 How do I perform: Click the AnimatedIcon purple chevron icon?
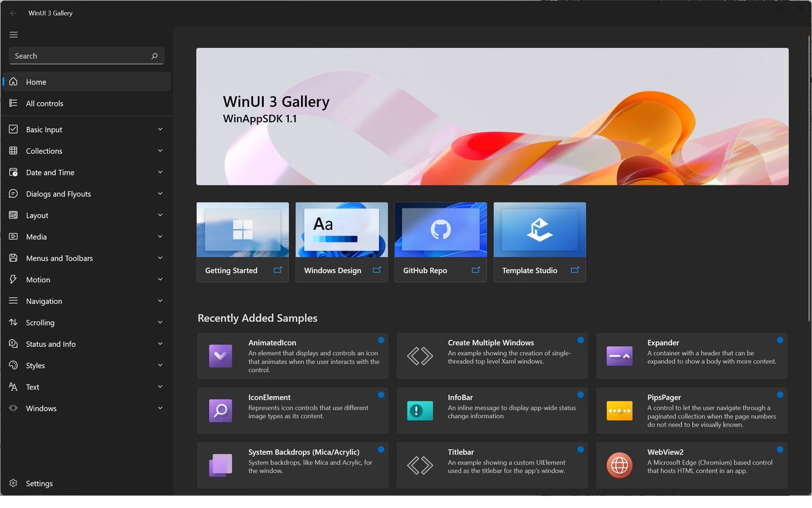tap(221, 356)
